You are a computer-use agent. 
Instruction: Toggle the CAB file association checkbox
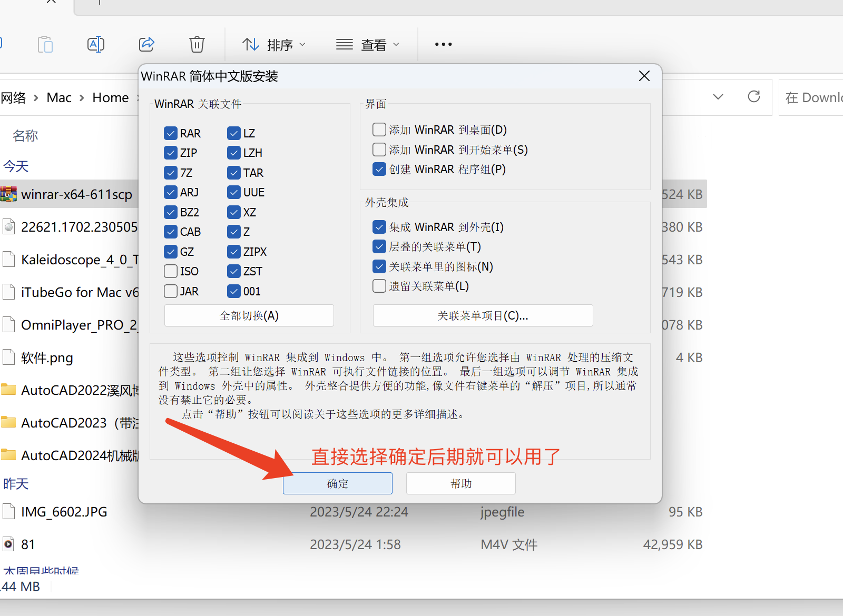[x=170, y=232]
